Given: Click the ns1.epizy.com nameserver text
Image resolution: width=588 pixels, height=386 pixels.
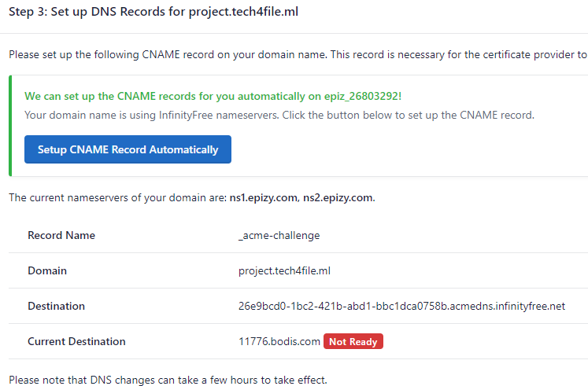Looking at the screenshot, I should point(264,197).
